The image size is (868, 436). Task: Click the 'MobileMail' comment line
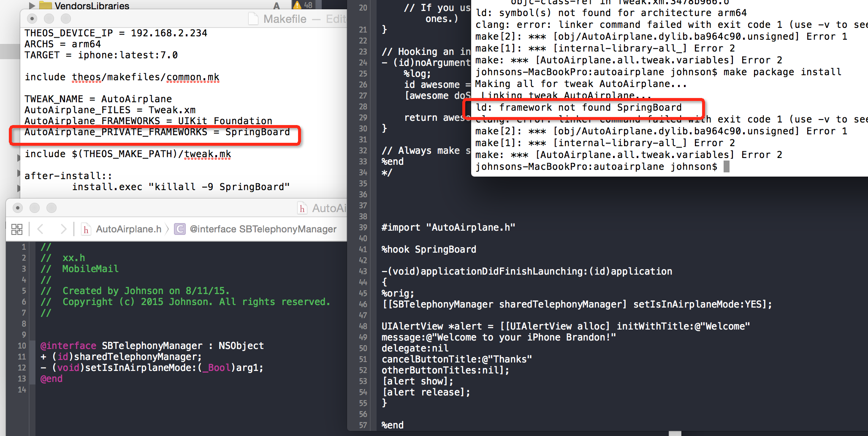[x=90, y=269]
